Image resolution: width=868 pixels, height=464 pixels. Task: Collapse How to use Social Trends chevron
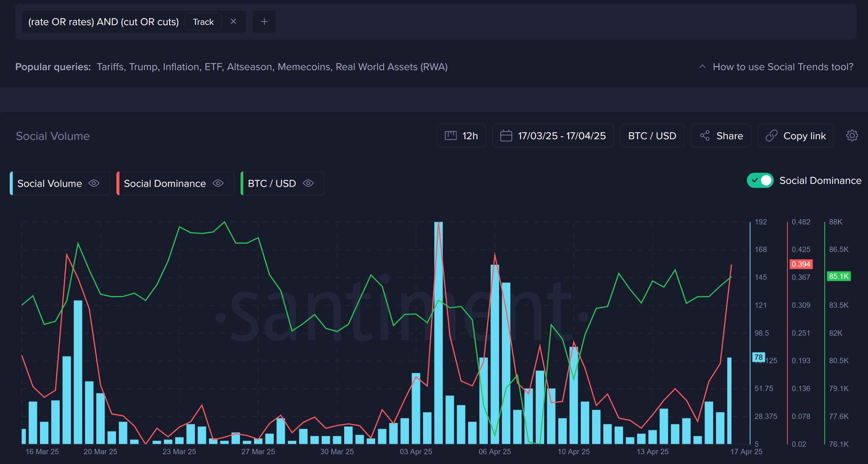coord(702,67)
